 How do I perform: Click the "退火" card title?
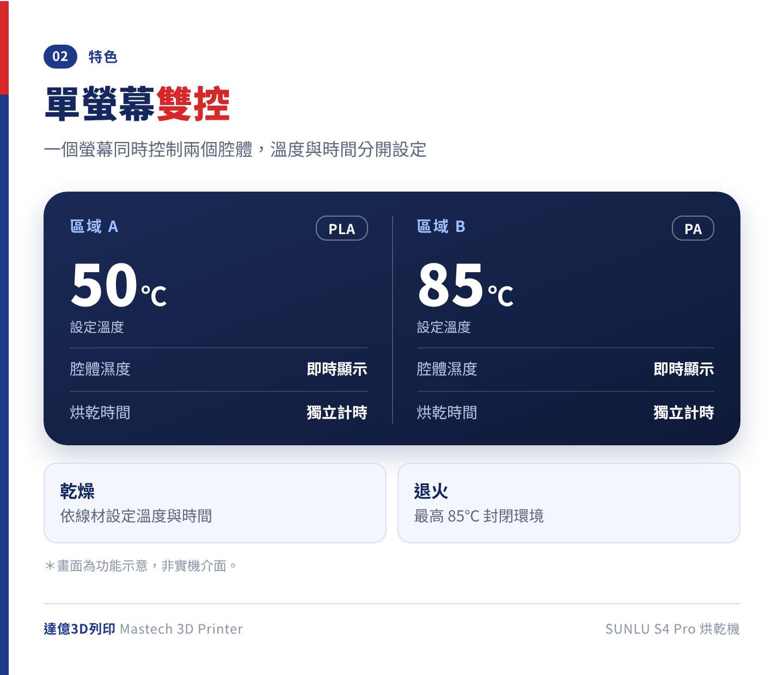[431, 491]
